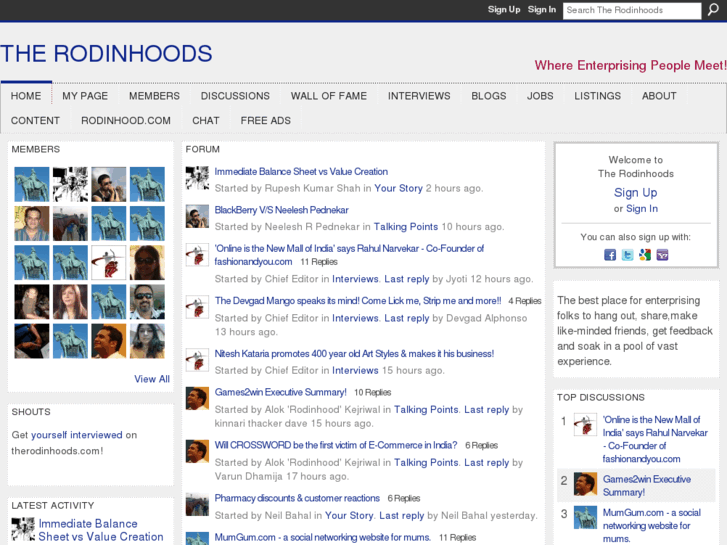The width and height of the screenshot is (727, 545).
Task: Open Will CROSSWORD be first victim thread
Action: coord(336,445)
